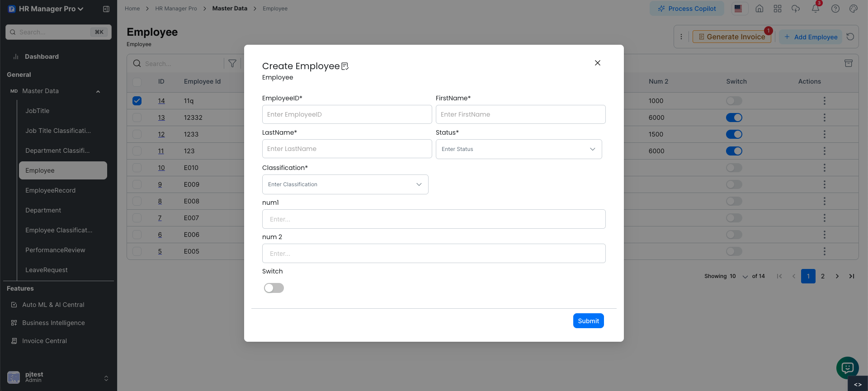
Task: Click the FirstName input field
Action: [520, 114]
